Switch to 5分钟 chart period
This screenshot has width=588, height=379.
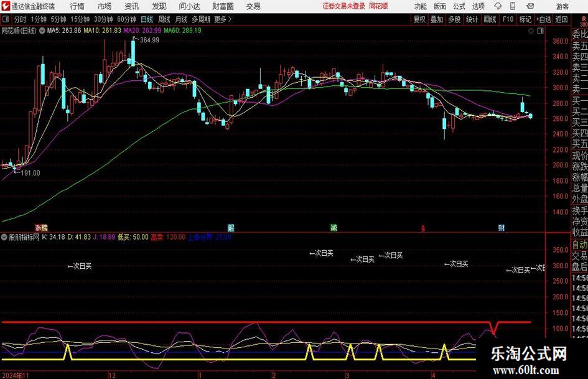58,19
